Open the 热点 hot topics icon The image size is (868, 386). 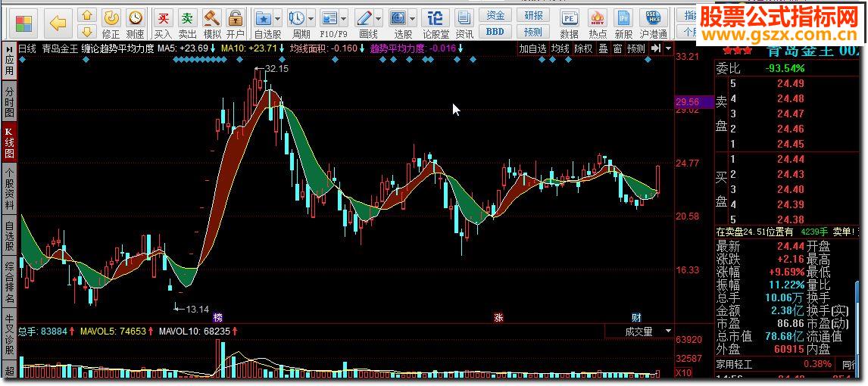598,24
